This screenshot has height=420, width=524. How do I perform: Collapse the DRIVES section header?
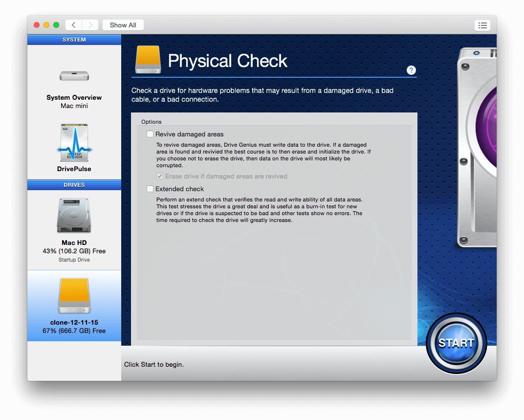[74, 185]
